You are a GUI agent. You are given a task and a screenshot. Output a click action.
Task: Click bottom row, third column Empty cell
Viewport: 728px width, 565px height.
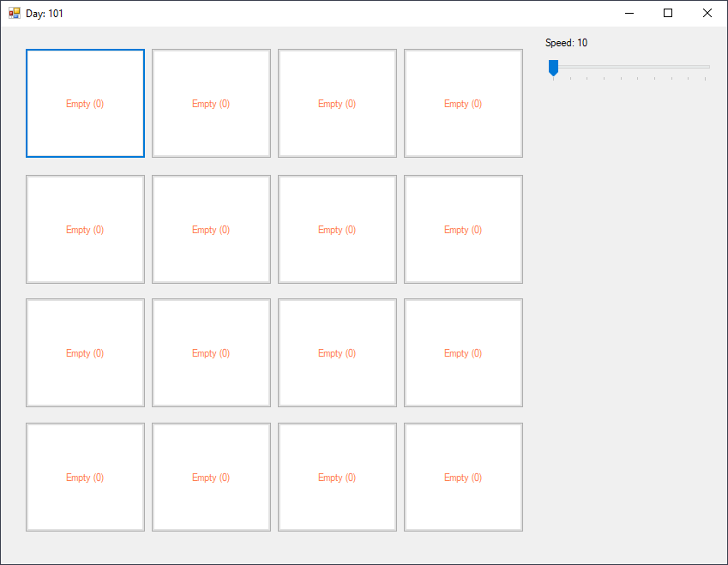click(x=337, y=477)
